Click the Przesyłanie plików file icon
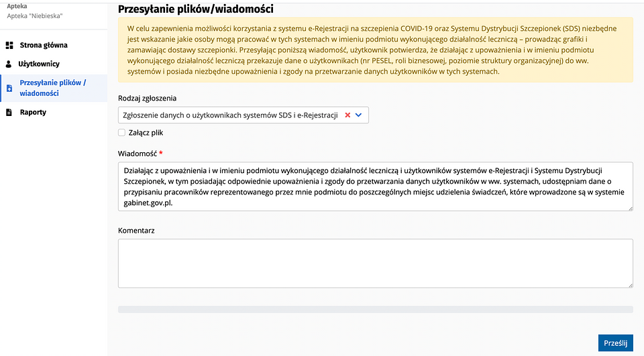This screenshot has height=356, width=644. coord(9,88)
